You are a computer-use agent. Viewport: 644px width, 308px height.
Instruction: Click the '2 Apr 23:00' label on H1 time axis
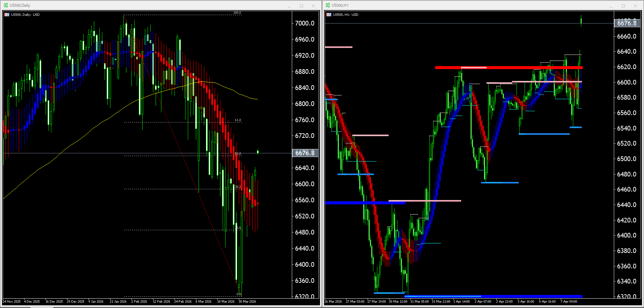pos(504,302)
